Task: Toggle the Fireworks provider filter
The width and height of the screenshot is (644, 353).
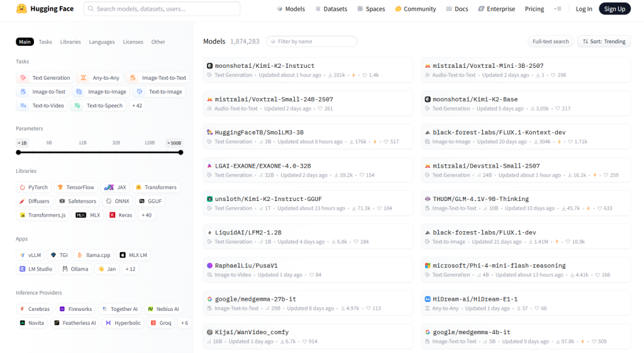Action: coord(75,309)
